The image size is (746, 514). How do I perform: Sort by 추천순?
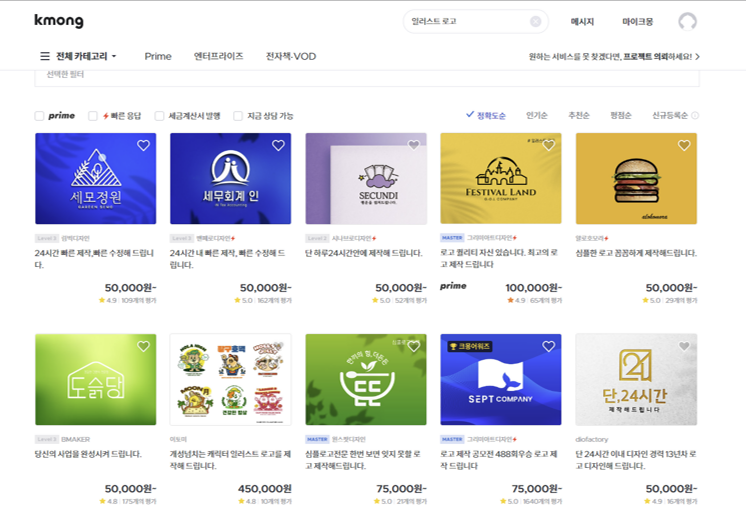(579, 115)
